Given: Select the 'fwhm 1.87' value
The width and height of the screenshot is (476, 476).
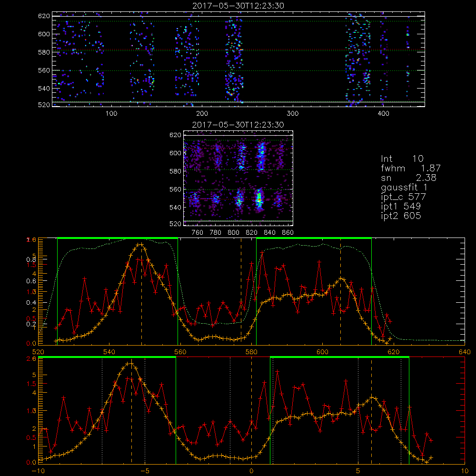Looking at the screenshot, I should coord(411,168).
